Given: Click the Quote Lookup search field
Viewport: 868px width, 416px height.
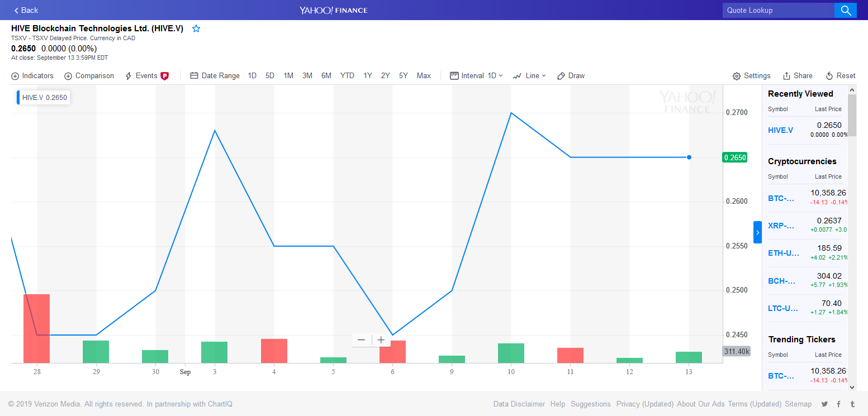Looking at the screenshot, I should coord(778,10).
